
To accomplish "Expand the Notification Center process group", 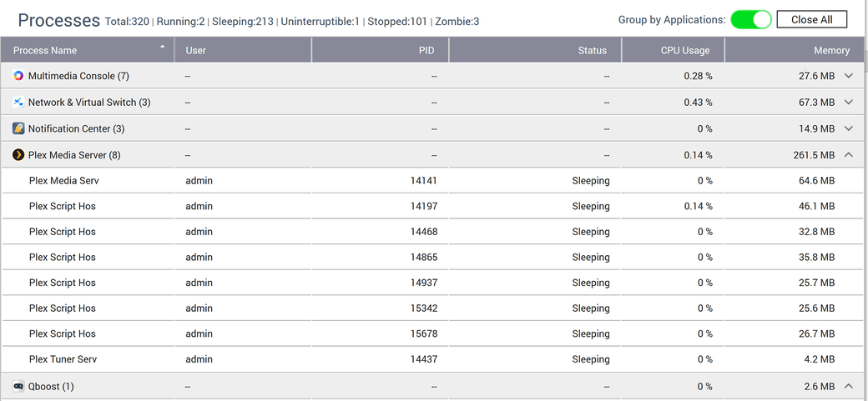I will point(849,129).
